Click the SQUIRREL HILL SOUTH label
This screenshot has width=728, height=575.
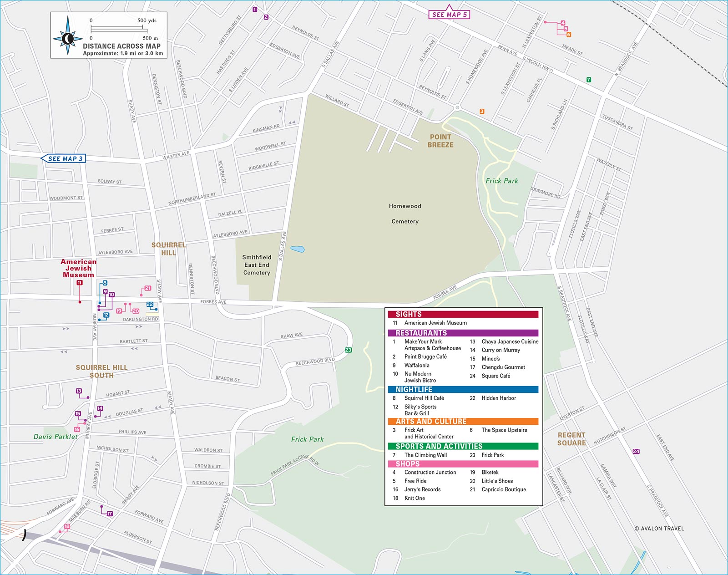pos(101,371)
